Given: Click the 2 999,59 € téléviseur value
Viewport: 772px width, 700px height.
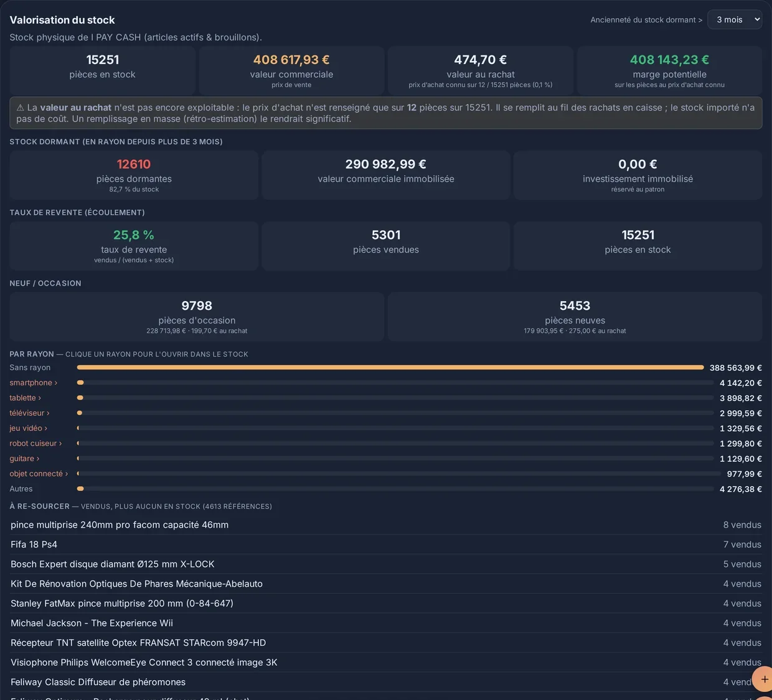Looking at the screenshot, I should pyautogui.click(x=741, y=413).
